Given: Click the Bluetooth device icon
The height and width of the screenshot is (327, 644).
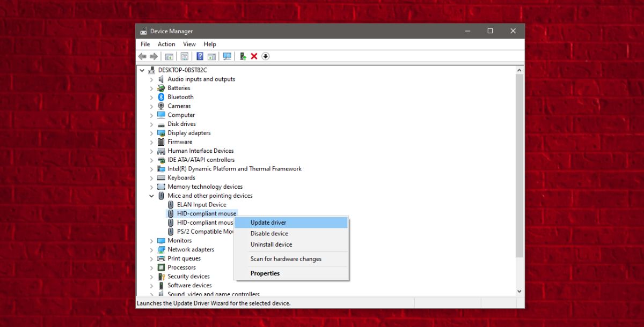Looking at the screenshot, I should click(162, 97).
